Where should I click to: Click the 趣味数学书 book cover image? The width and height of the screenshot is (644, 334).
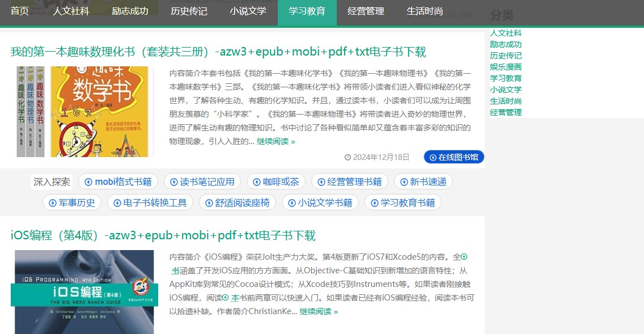pyautogui.click(x=83, y=112)
